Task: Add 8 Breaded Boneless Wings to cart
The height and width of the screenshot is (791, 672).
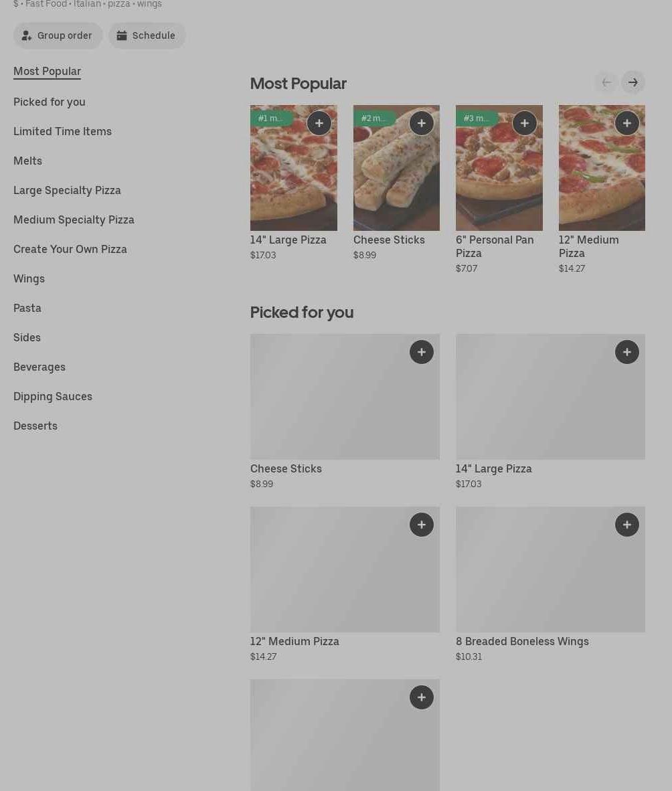Action: click(626, 525)
